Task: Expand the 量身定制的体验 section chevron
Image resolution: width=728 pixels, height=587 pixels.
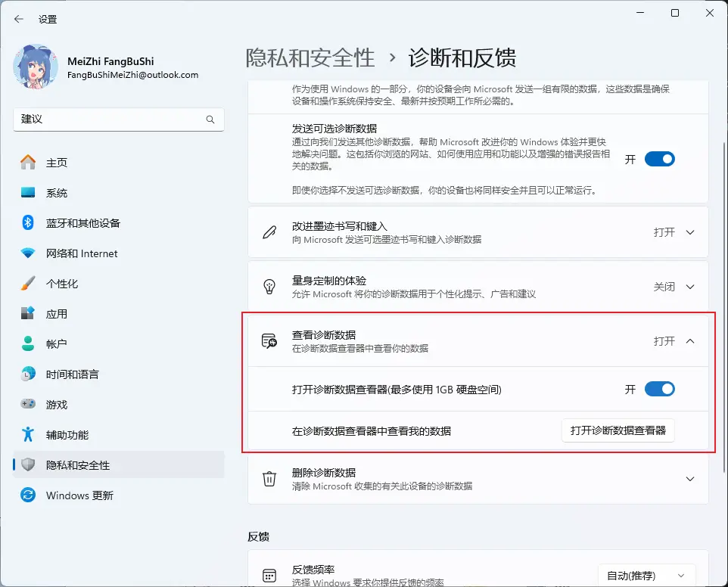Action: tap(689, 287)
